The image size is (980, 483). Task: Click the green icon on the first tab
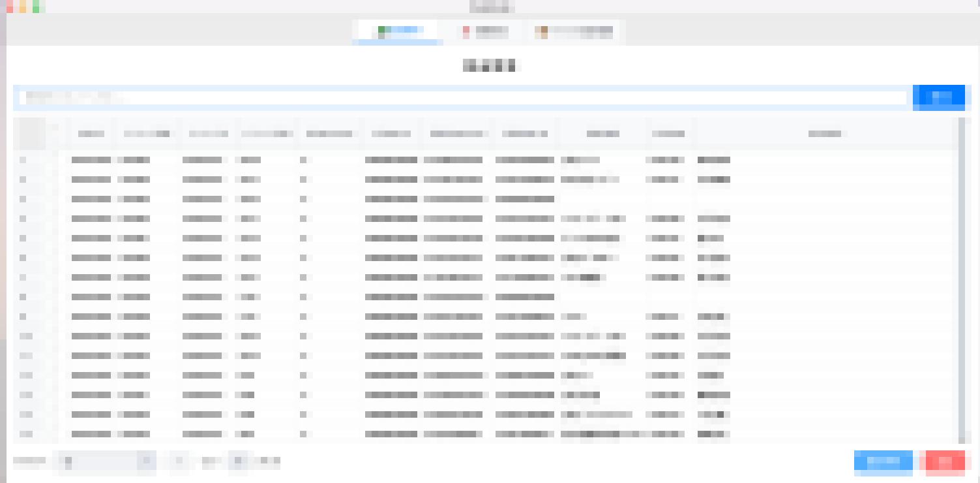(381, 31)
